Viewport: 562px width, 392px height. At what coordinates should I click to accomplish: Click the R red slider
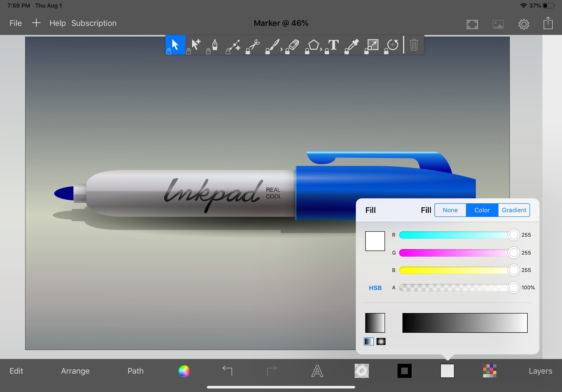coord(459,235)
